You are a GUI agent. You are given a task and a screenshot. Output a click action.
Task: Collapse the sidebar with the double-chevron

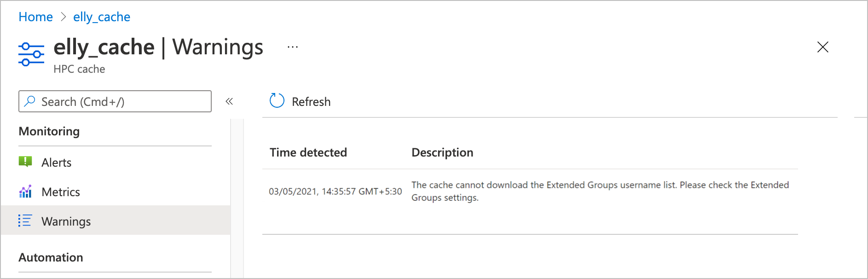click(x=229, y=101)
